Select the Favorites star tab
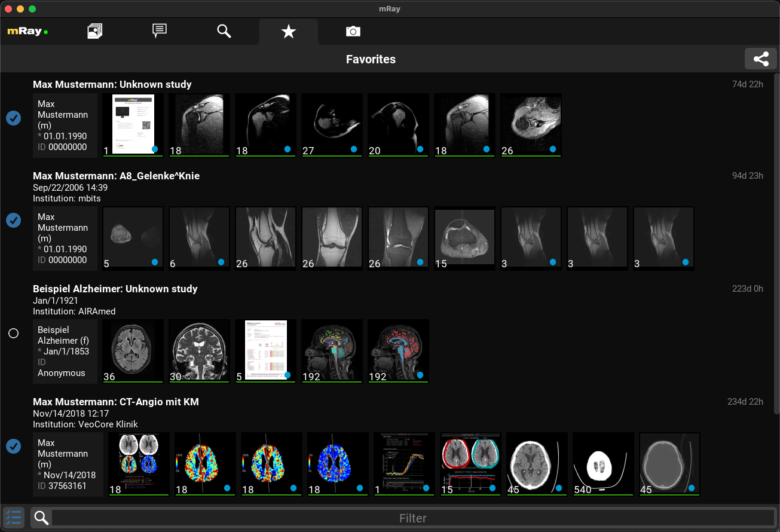Screen dimensions: 780x532 pos(288,31)
